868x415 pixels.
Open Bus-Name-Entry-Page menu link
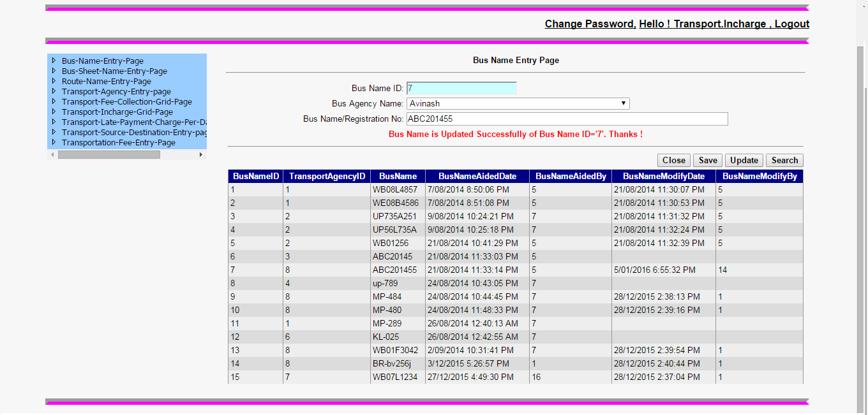103,61
